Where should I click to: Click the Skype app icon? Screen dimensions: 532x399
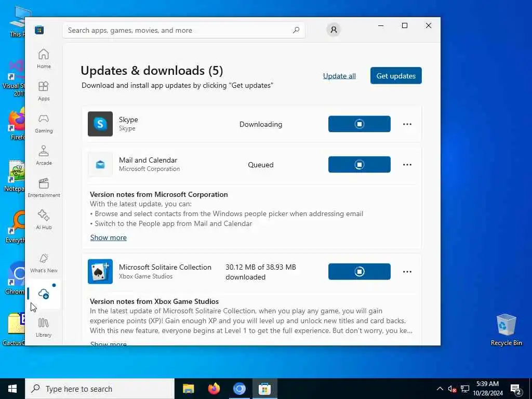tap(100, 124)
